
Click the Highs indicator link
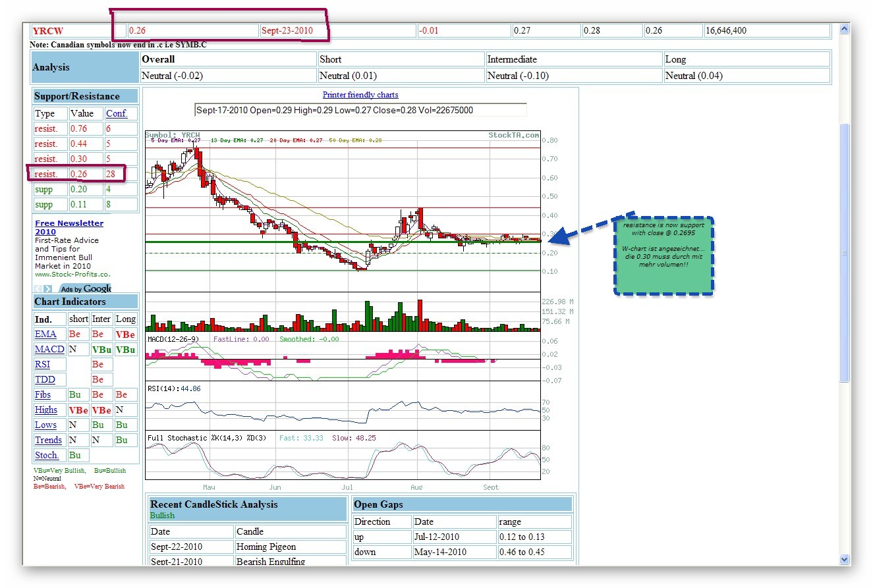tap(45, 410)
